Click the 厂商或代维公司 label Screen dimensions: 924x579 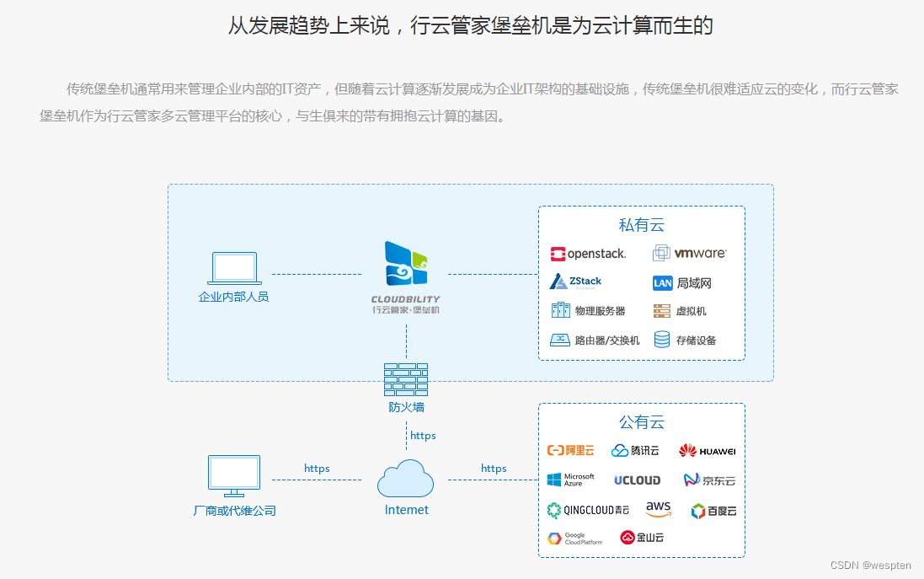tap(234, 511)
